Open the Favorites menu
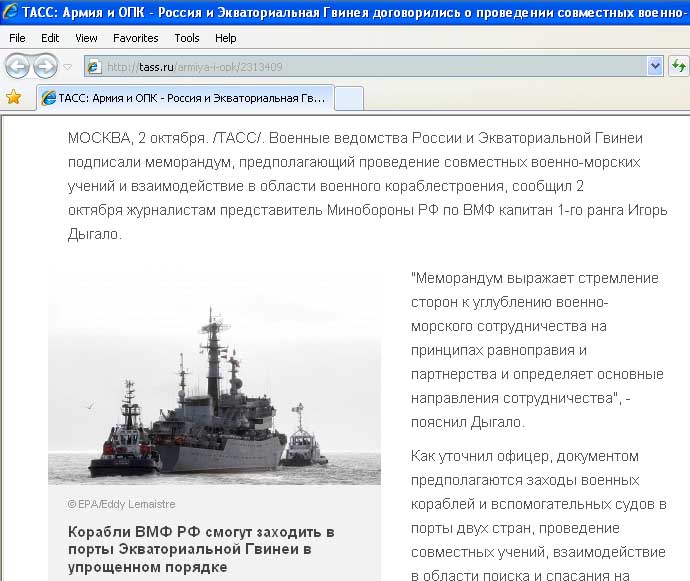 tap(136, 38)
